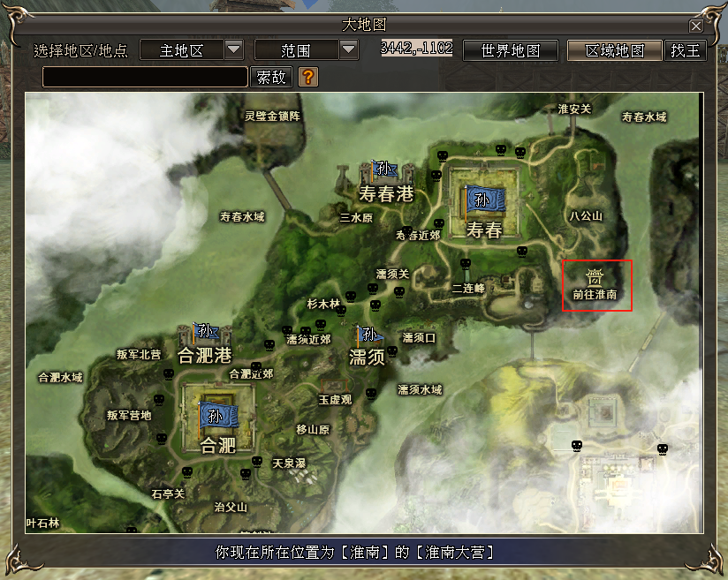Close the 大地图 map window

(x=696, y=26)
